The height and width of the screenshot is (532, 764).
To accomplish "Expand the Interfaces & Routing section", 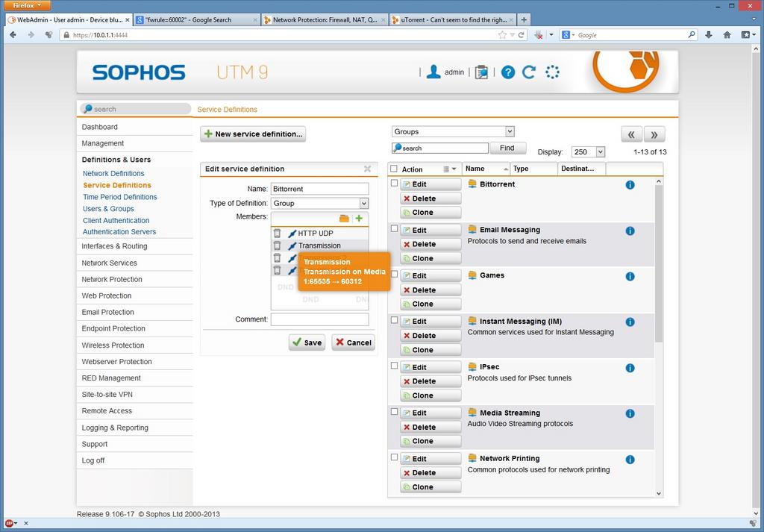I will [x=114, y=246].
